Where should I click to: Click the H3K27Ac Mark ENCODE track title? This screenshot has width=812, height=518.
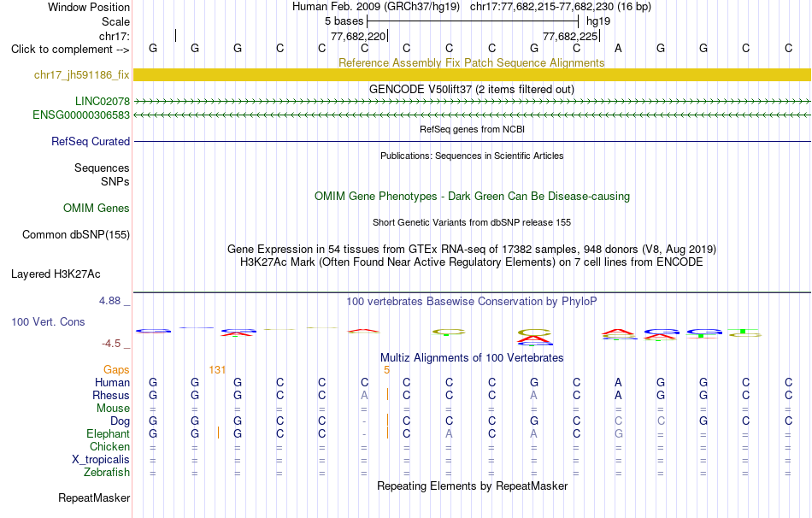click(471, 262)
